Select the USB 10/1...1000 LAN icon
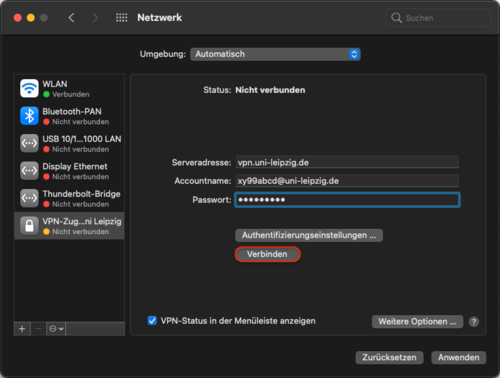The image size is (500, 378). (29, 143)
